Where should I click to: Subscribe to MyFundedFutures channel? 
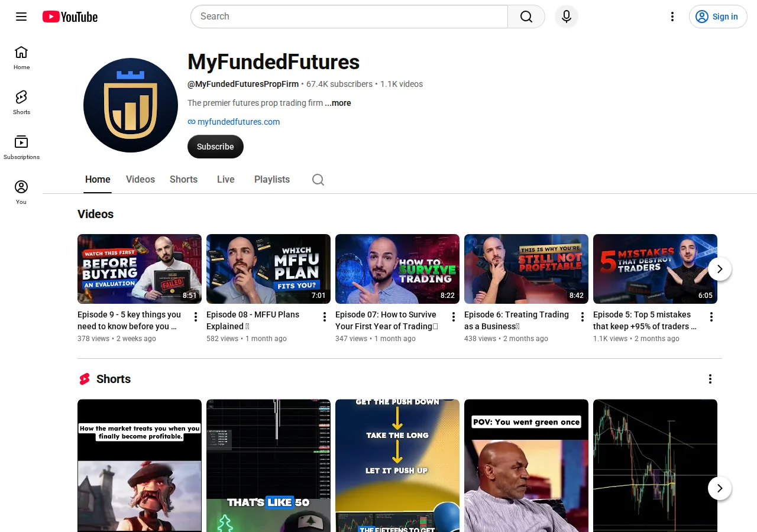pos(215,147)
